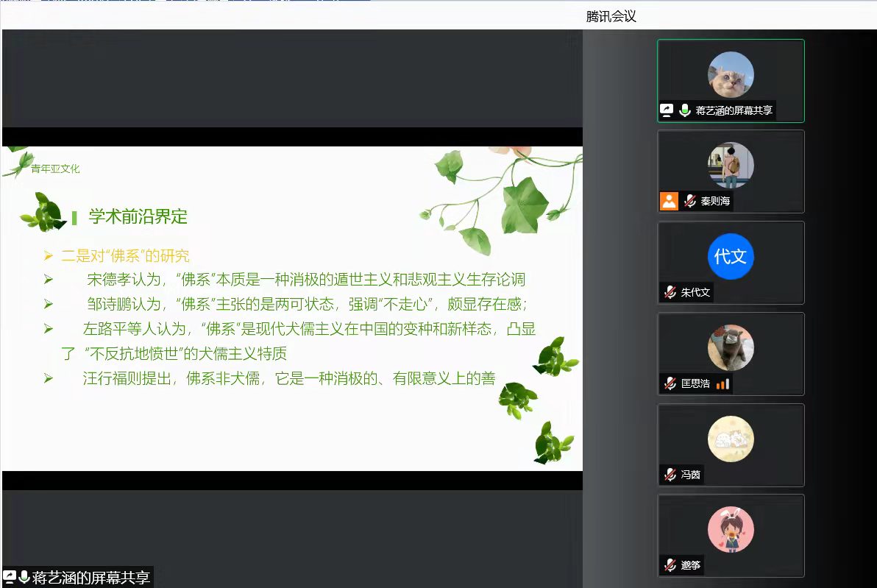Screen dimensions: 877x588
Task: Click the blue 代文 avatar circle
Action: point(731,256)
